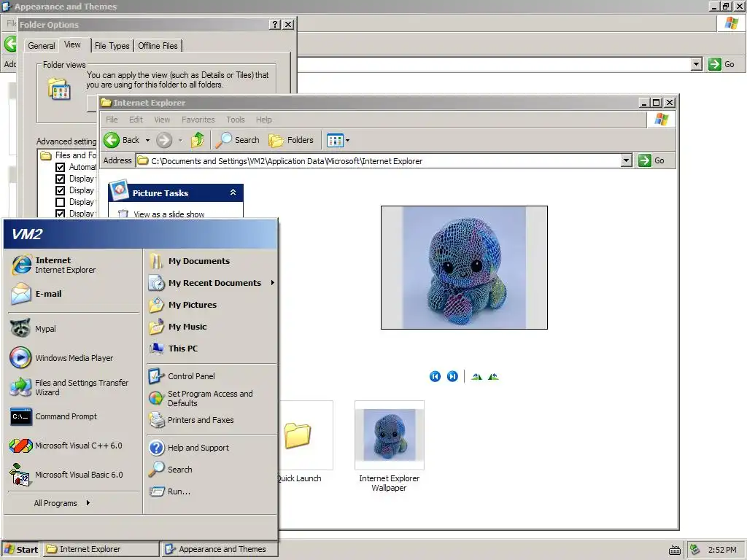Open Files and Settings Transfer Wizard
The height and width of the screenshot is (560, 747).
(x=70, y=387)
